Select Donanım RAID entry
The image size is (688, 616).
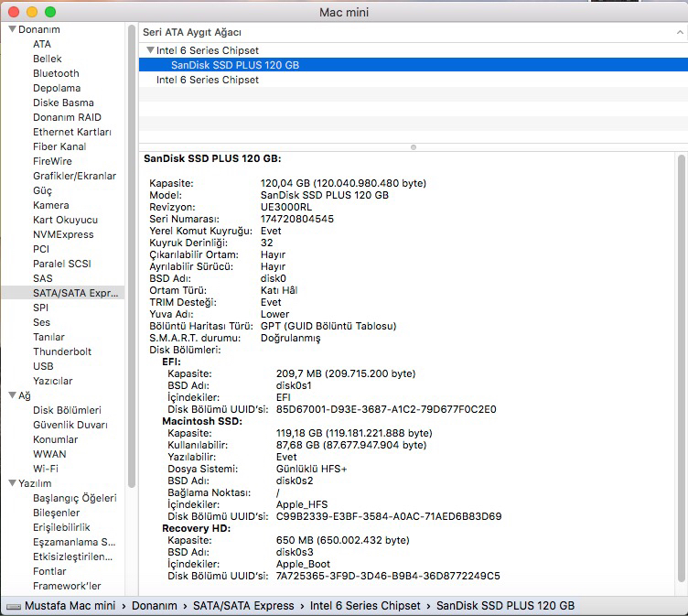67,117
